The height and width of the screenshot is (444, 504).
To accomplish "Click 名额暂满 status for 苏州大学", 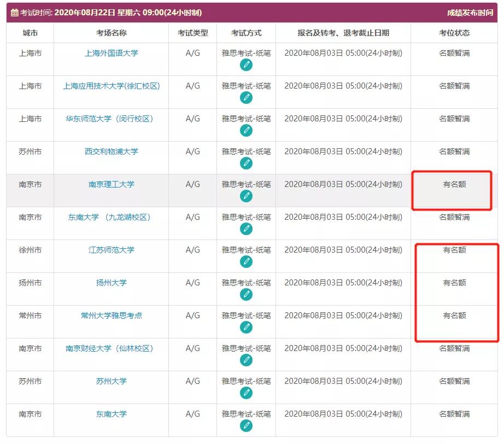I will pos(454,381).
